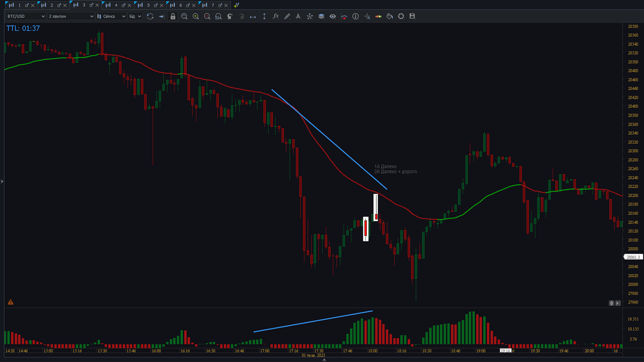The height and width of the screenshot is (362, 644).
Task: Click the orange warning triangle icon
Action: (x=10, y=302)
